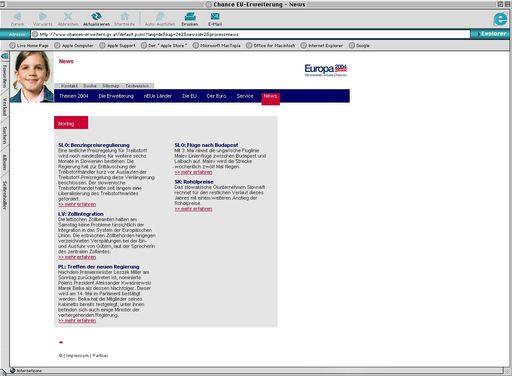The image size is (512, 376).
Task: Click mehr erfahren under SK: Rohölpreise
Action: point(193,209)
